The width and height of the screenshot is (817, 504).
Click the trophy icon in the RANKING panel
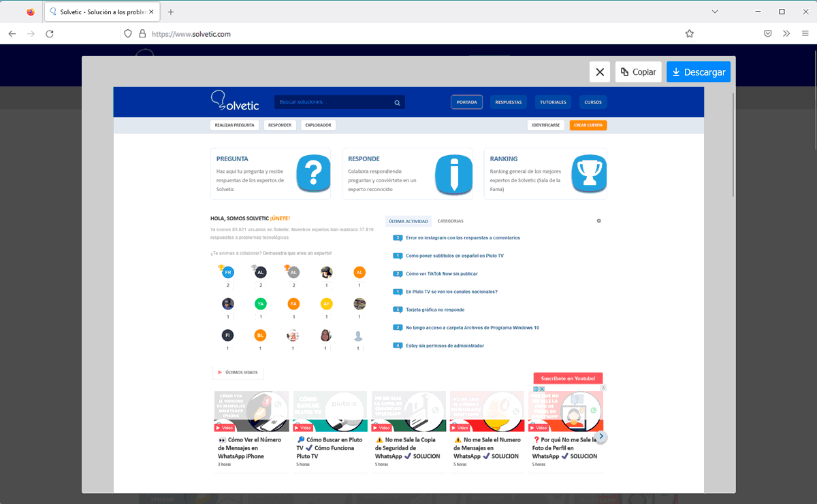click(589, 174)
